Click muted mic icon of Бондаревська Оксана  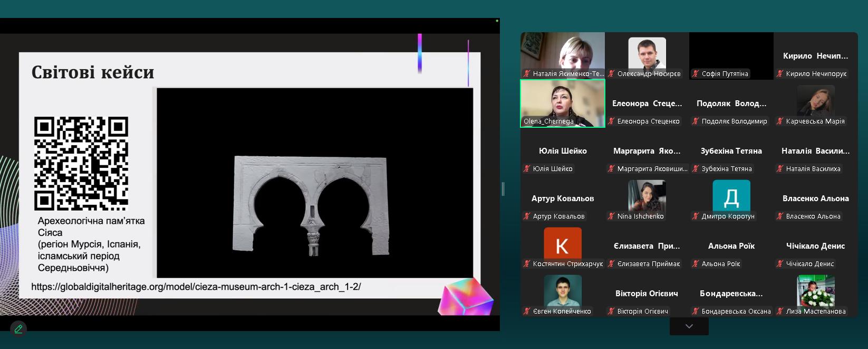pos(696,312)
